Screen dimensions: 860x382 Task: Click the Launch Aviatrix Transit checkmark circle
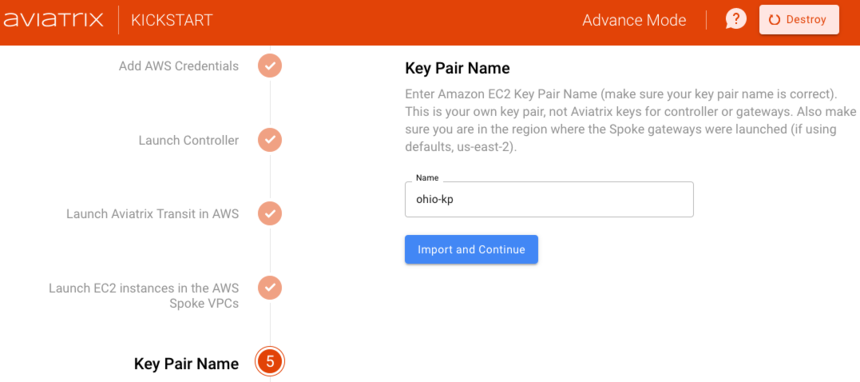(x=269, y=214)
